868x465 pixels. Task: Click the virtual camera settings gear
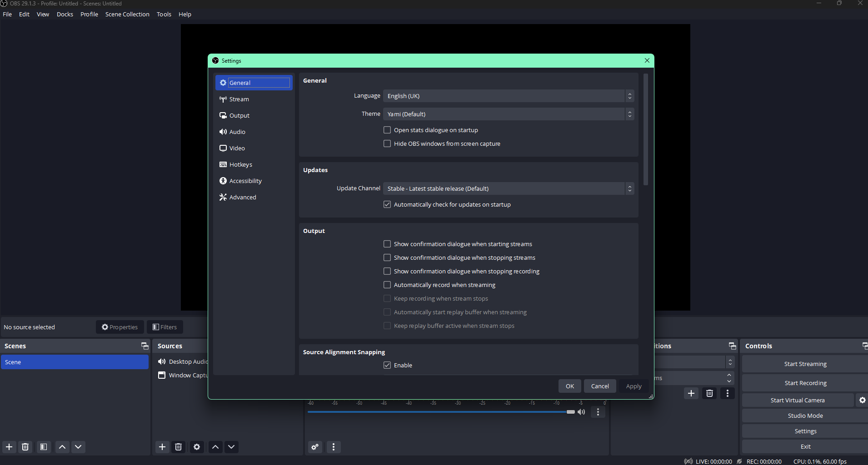click(x=862, y=400)
